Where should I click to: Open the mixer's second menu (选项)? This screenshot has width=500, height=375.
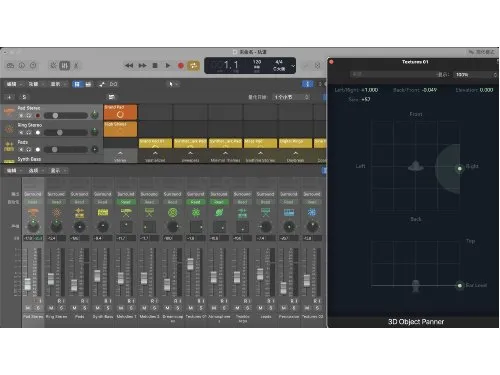(x=35, y=171)
